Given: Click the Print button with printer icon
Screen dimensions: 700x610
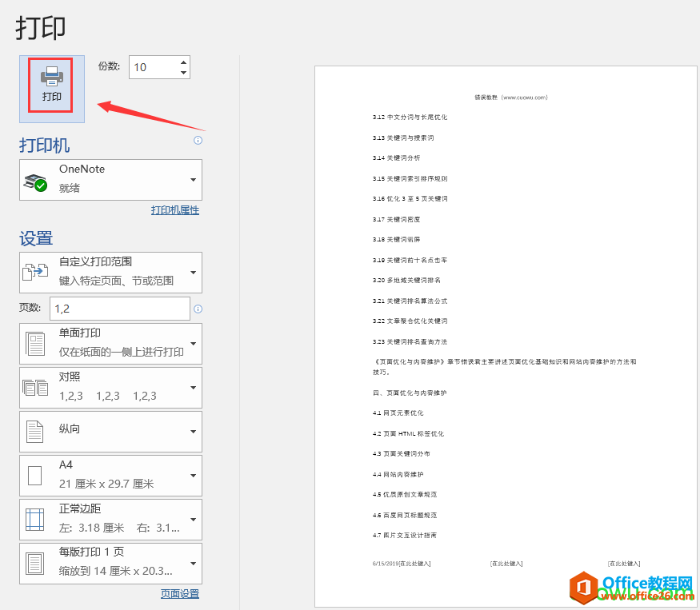Looking at the screenshot, I should click(52, 85).
